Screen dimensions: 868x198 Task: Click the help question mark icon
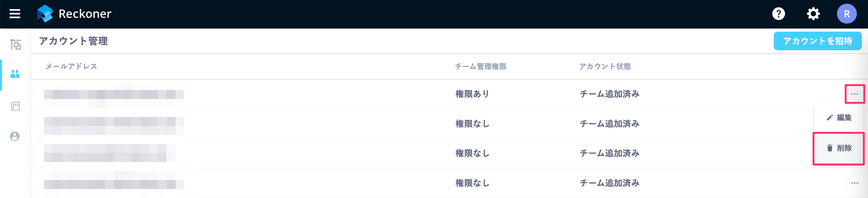[x=778, y=14]
